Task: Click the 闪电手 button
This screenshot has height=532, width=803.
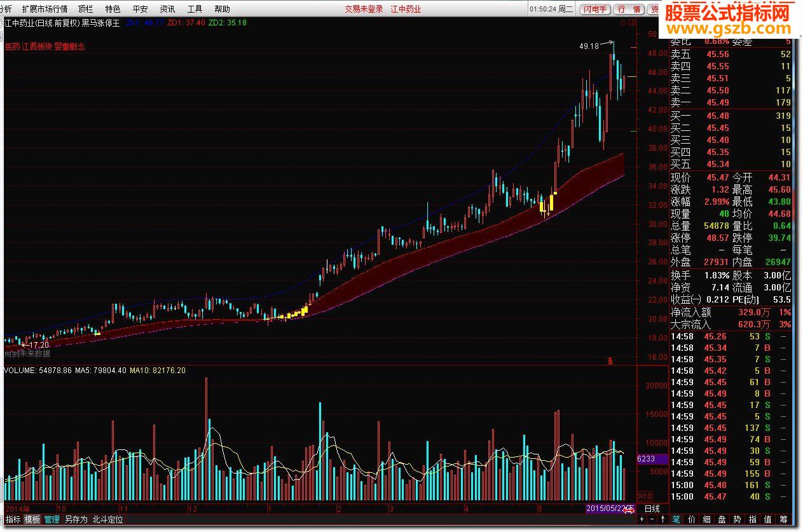Action: click(x=596, y=10)
